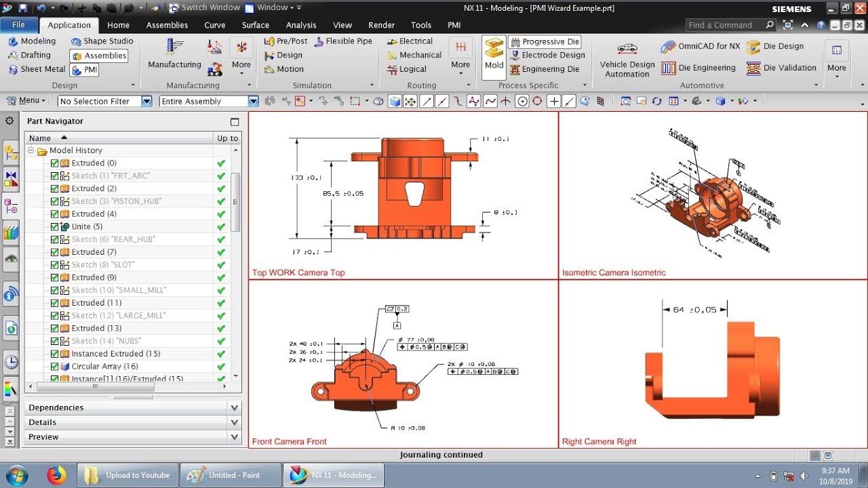Open the Upload to Youtube taskbar folder
Image resolution: width=868 pixels, height=488 pixels.
click(x=128, y=475)
